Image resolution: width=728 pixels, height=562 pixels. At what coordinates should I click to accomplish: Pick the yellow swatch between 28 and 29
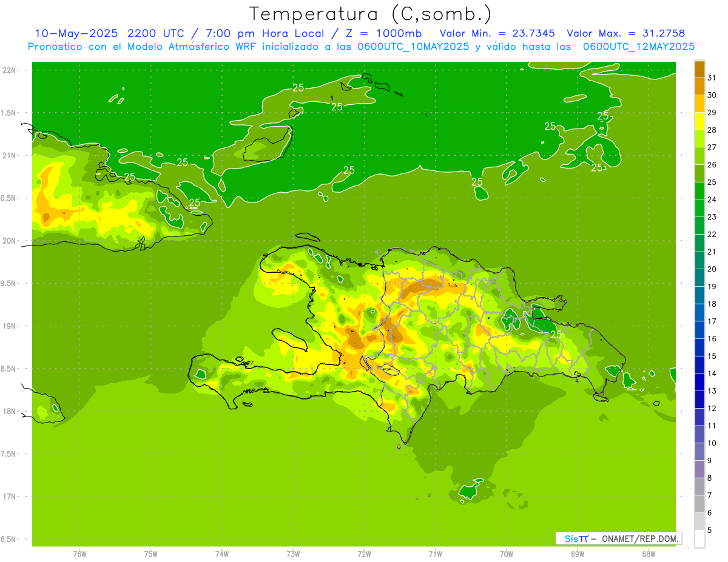coord(699,121)
